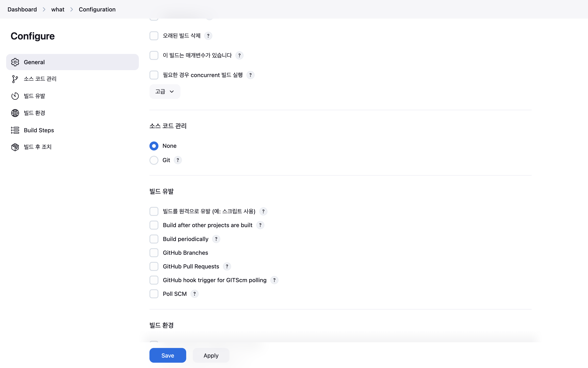588x368 pixels.
Task: Click the Configuration breadcrumb
Action: pos(97,9)
